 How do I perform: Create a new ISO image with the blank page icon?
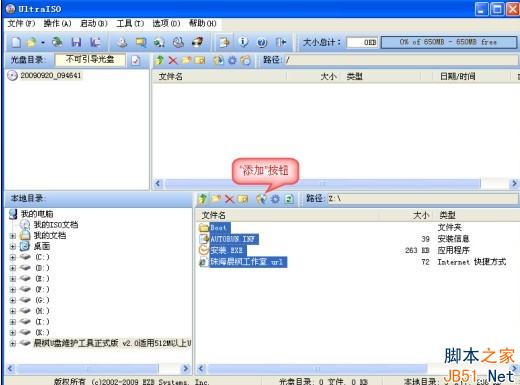coord(16,42)
